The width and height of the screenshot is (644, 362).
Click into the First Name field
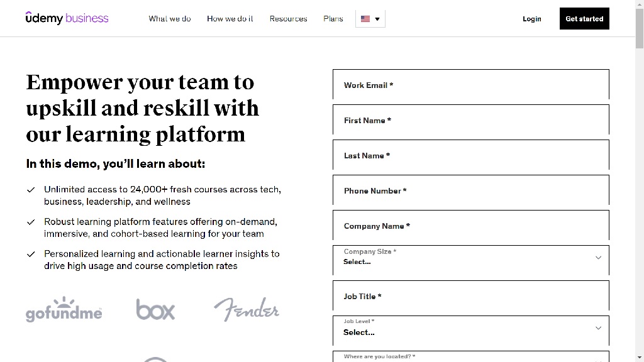tap(470, 120)
